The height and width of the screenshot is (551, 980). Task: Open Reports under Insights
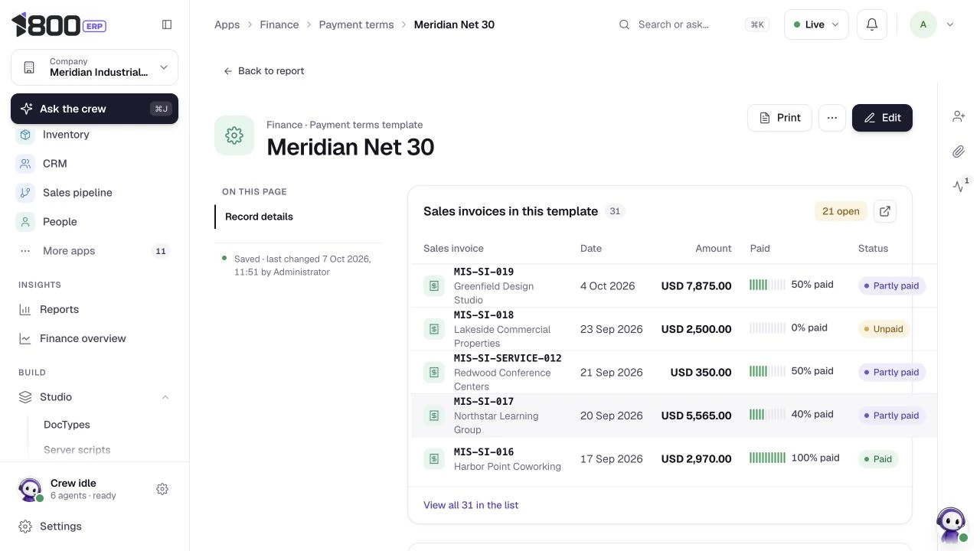click(94, 310)
